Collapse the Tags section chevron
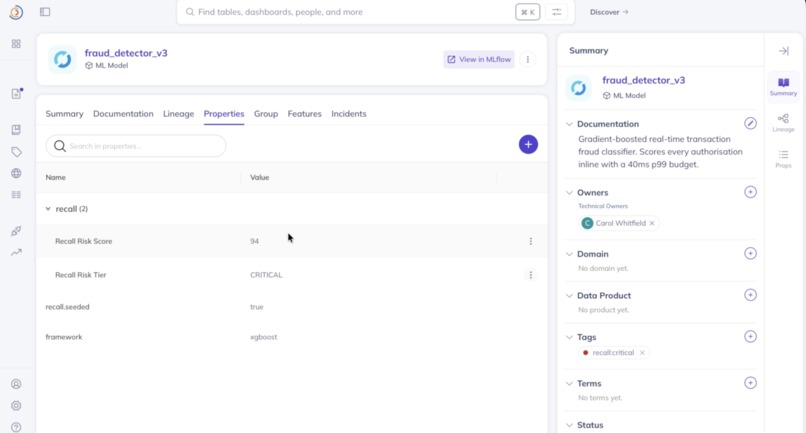The width and height of the screenshot is (806, 433). click(569, 337)
